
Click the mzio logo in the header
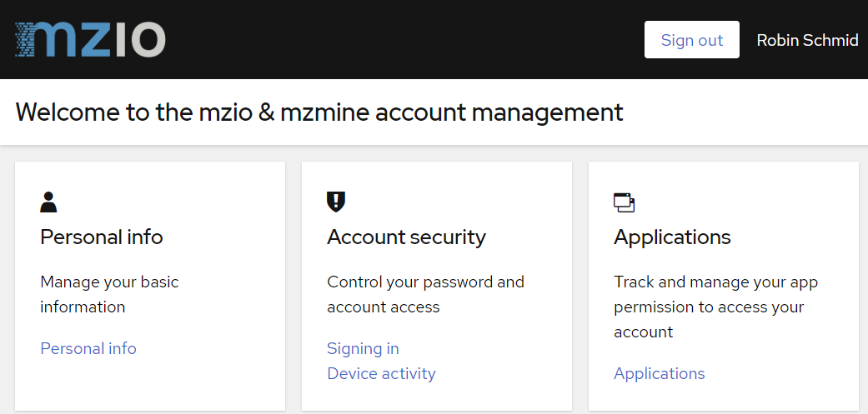click(x=90, y=40)
